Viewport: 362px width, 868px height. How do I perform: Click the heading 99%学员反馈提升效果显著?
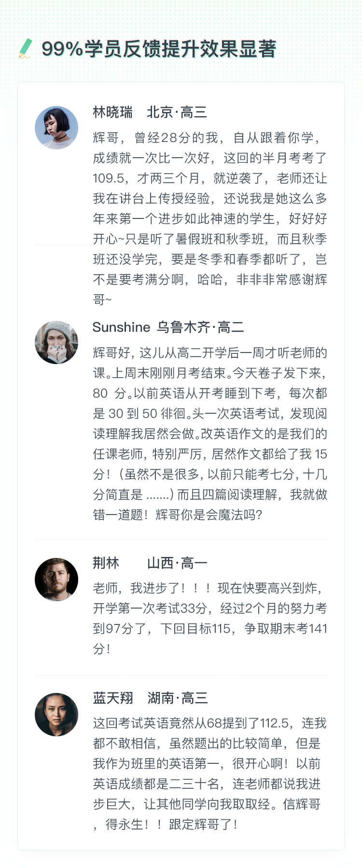159,49
